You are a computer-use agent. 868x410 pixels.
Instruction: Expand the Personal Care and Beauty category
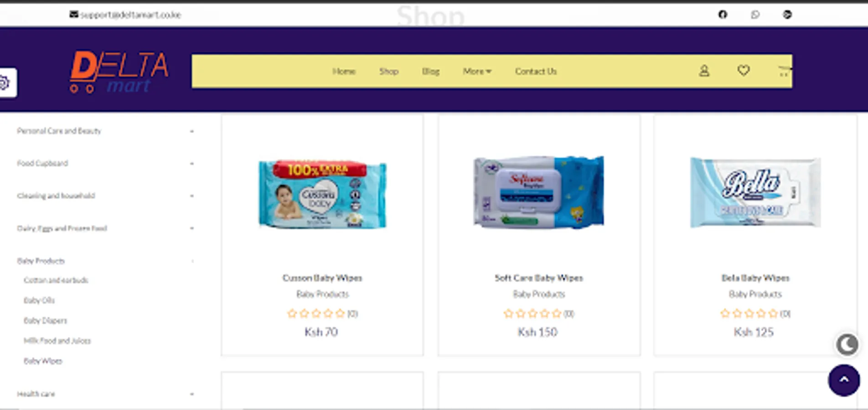click(192, 131)
